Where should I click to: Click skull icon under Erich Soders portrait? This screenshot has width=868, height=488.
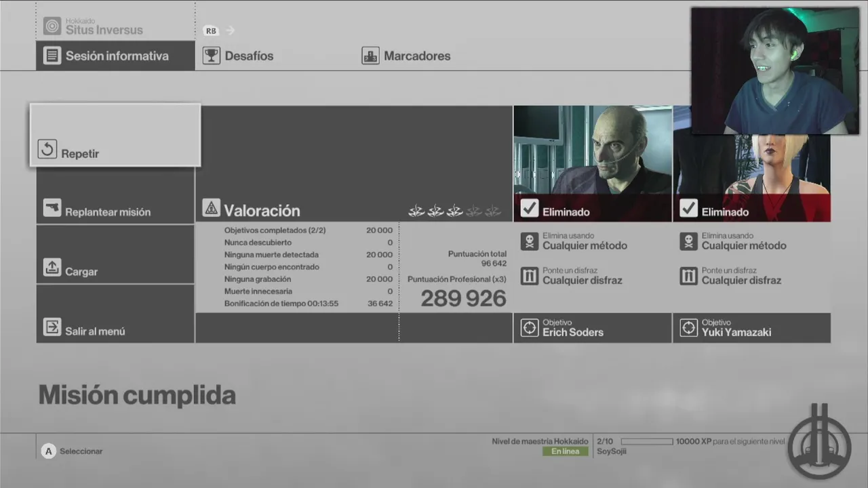530,241
